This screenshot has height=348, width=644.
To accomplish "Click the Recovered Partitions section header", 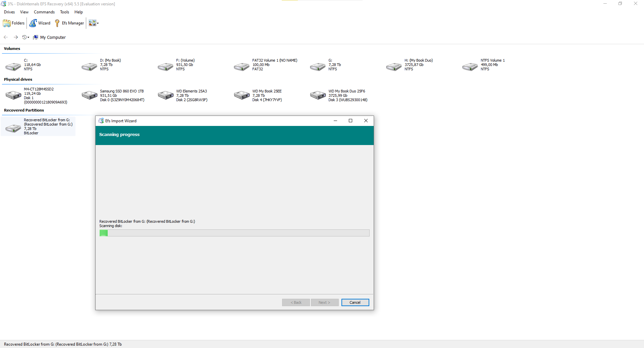I will 24,110.
